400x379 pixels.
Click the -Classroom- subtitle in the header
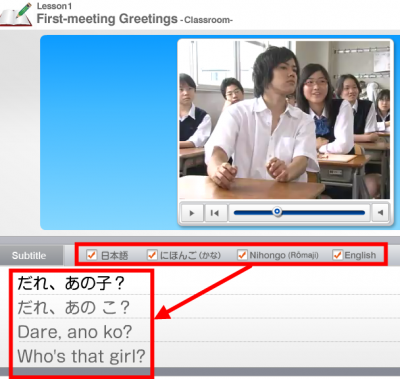[x=207, y=20]
